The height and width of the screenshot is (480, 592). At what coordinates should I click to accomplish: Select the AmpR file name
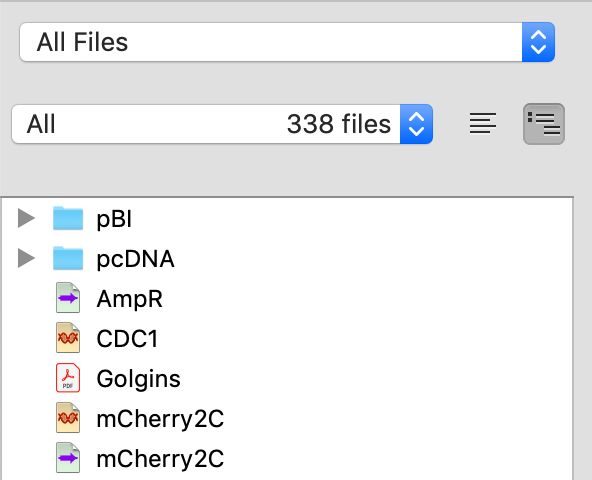[x=130, y=299]
